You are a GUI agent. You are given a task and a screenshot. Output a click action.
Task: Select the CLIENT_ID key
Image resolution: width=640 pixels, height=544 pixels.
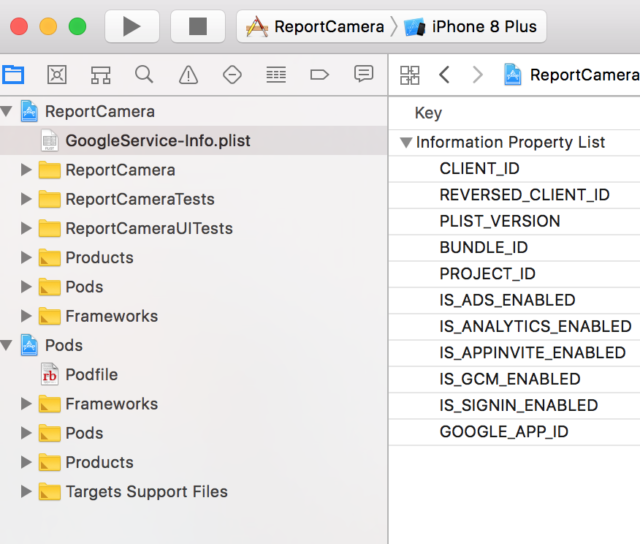(x=479, y=168)
